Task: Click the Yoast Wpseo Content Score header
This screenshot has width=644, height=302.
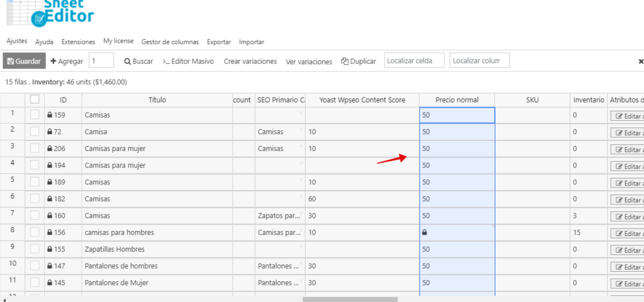Action: (362, 100)
